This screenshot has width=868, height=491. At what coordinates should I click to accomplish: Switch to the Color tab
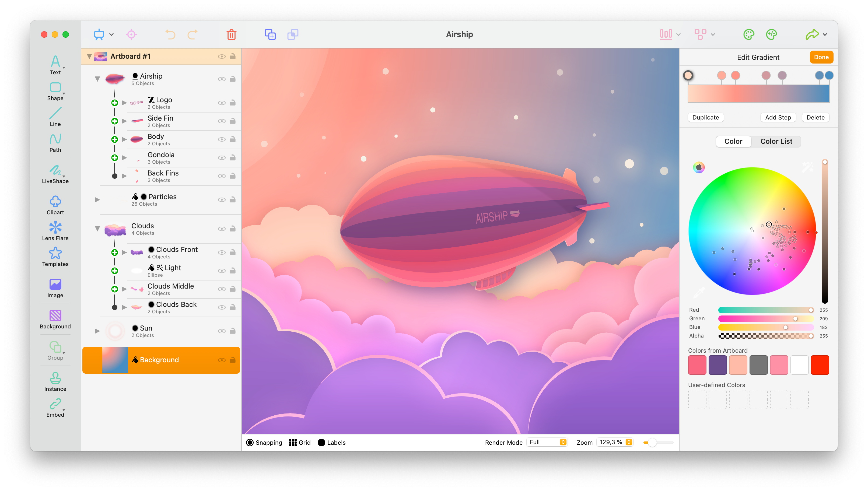[x=733, y=141]
